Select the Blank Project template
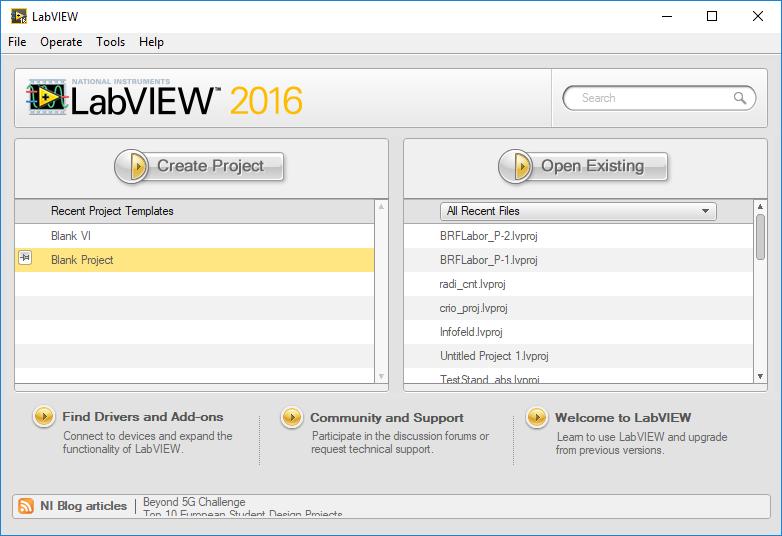This screenshot has height=536, width=782. click(x=195, y=260)
